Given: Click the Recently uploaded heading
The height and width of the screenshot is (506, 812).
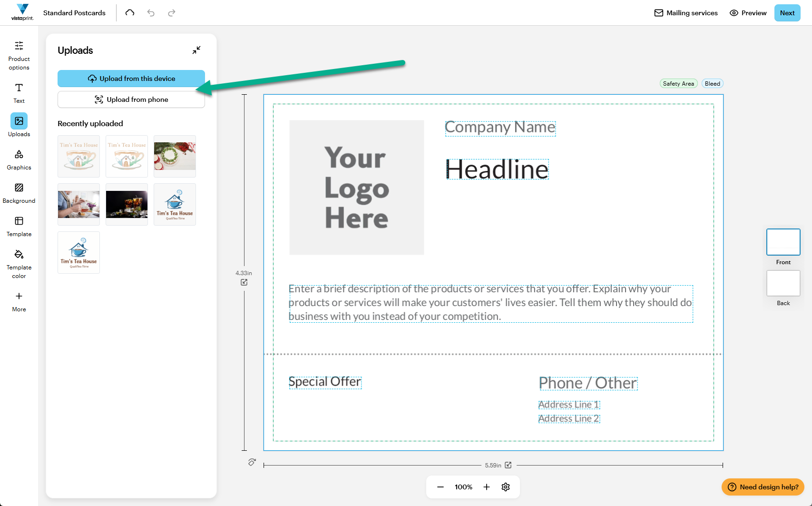Looking at the screenshot, I should coord(90,123).
